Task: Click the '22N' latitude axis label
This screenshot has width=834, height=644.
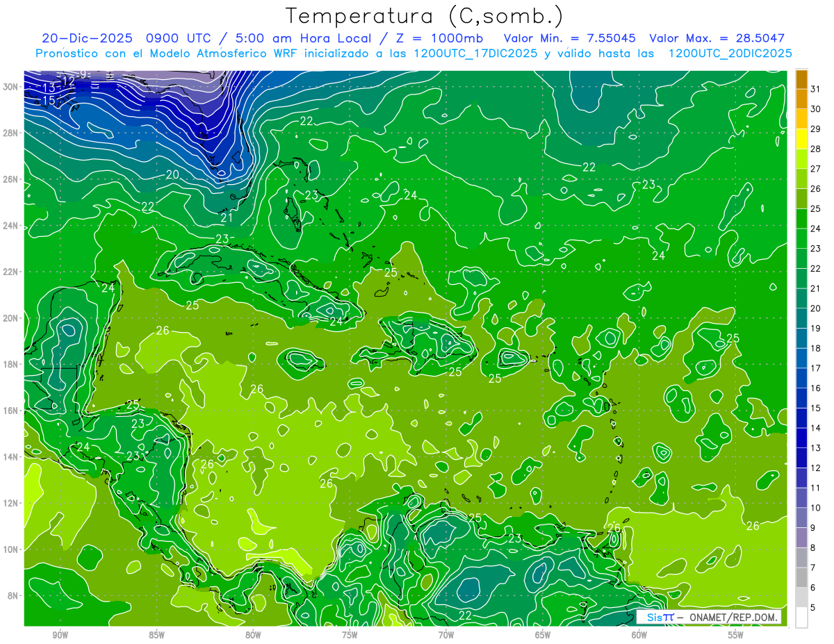Action: click(12, 272)
